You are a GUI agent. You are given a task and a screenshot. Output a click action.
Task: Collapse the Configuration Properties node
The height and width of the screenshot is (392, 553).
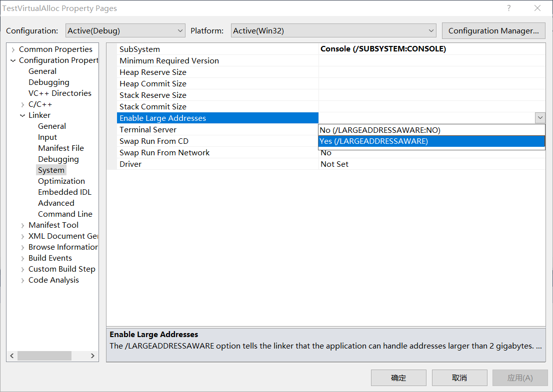pyautogui.click(x=12, y=60)
